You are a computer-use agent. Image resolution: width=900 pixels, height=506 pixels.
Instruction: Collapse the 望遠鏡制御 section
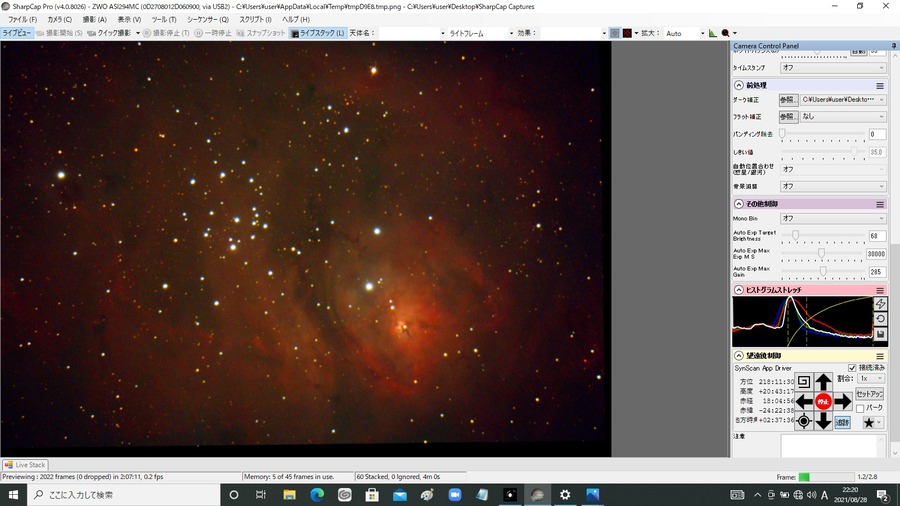click(739, 356)
